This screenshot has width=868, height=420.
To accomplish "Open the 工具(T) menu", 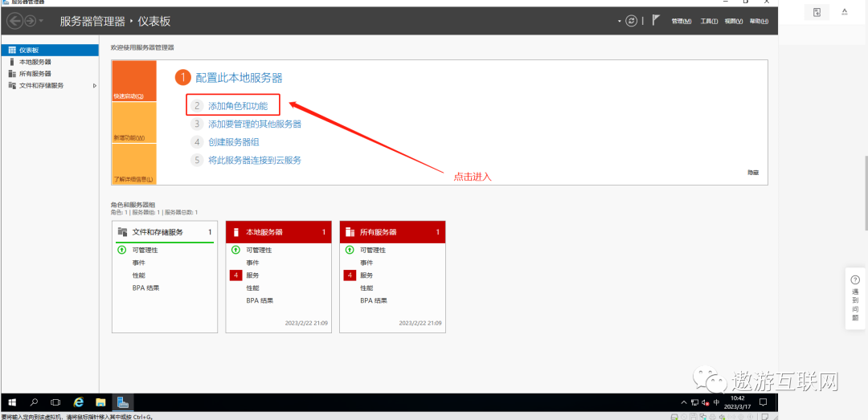I will click(x=709, y=21).
